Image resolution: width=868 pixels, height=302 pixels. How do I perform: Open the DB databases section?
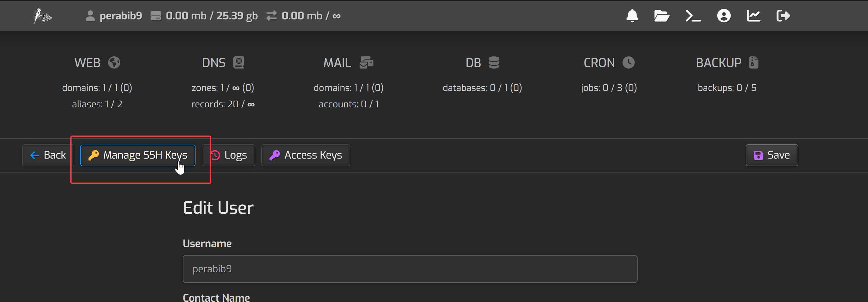(482, 63)
